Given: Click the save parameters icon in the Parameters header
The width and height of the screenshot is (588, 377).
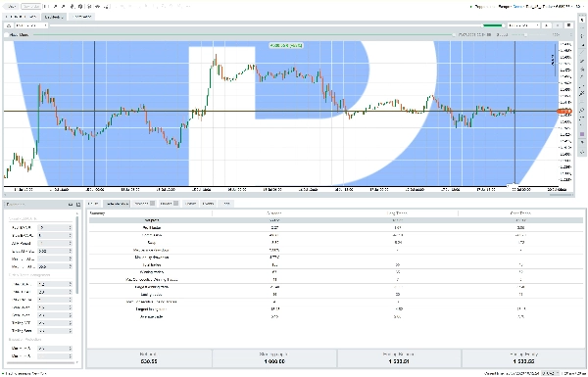Looking at the screenshot, I should point(71,205).
